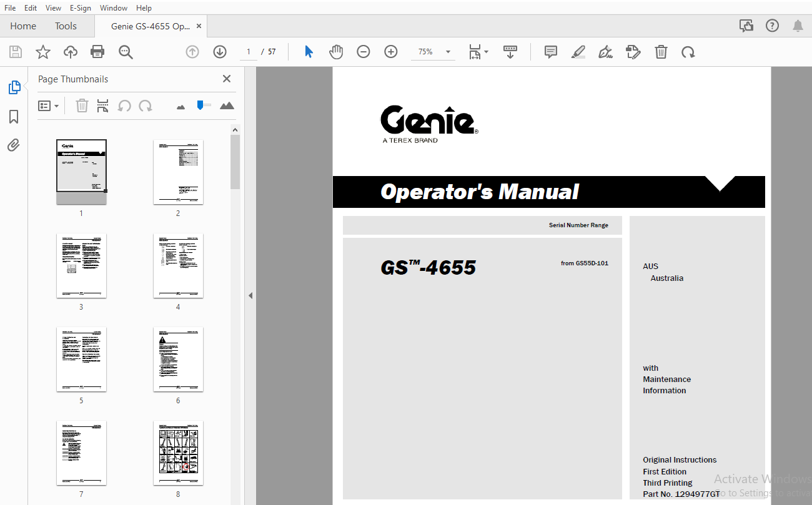Open fit page options icon
Screen dimensions: 812x505
point(478,52)
